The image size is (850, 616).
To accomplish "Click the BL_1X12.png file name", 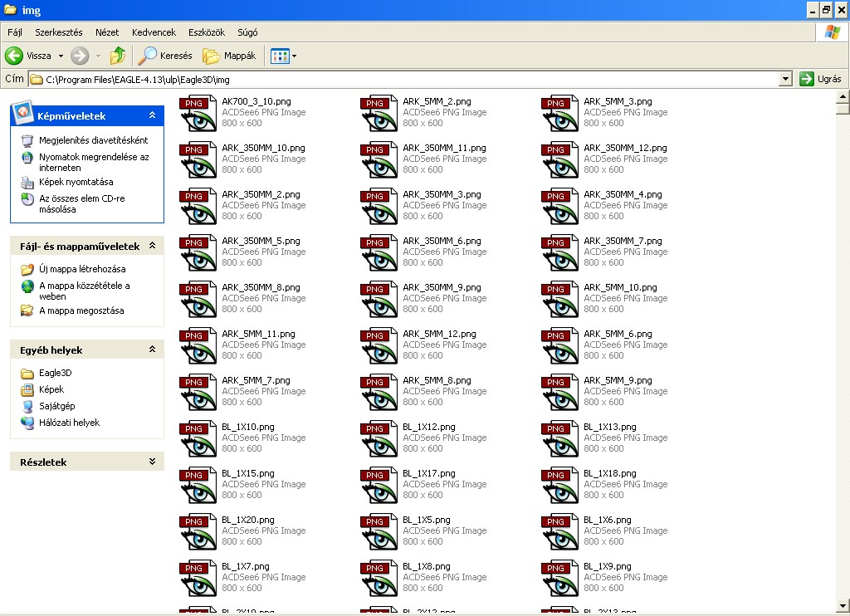I will click(x=429, y=428).
